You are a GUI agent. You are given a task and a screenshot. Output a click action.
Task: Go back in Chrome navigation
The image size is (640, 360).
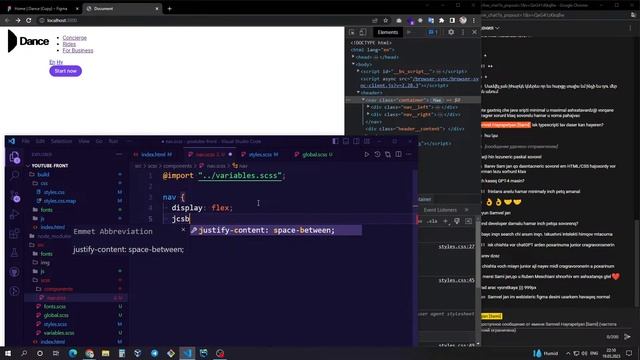(x=7, y=20)
